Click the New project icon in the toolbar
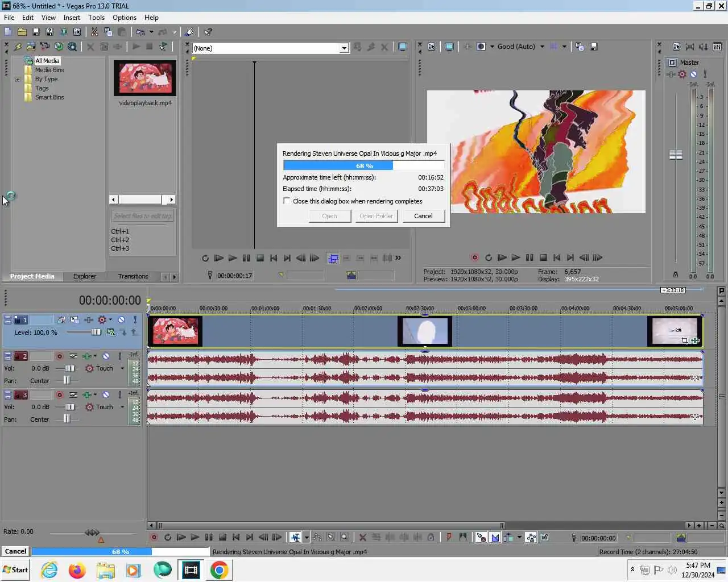728x582 pixels. (8, 32)
